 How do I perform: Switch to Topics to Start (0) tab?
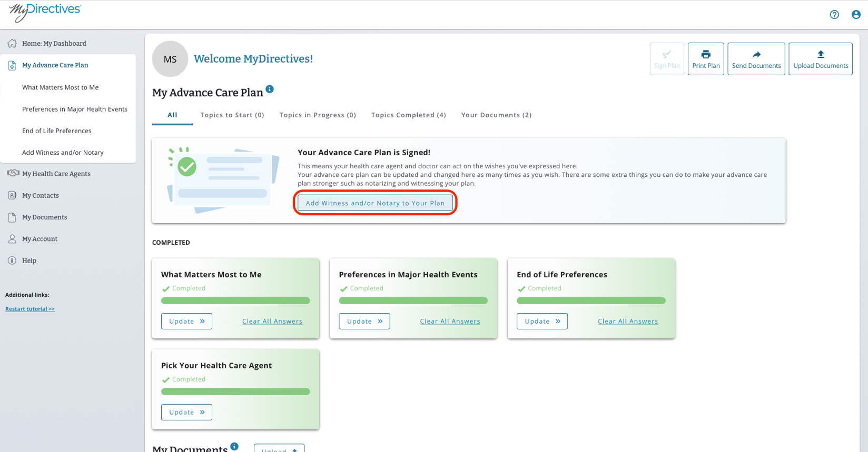232,115
